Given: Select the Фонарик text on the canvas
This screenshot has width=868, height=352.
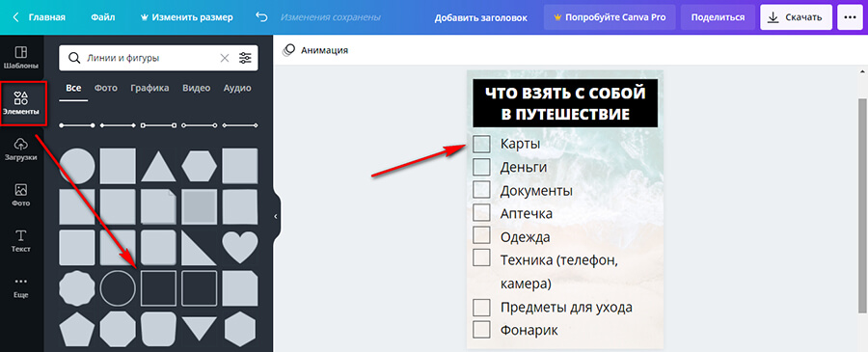Looking at the screenshot, I should click(529, 331).
